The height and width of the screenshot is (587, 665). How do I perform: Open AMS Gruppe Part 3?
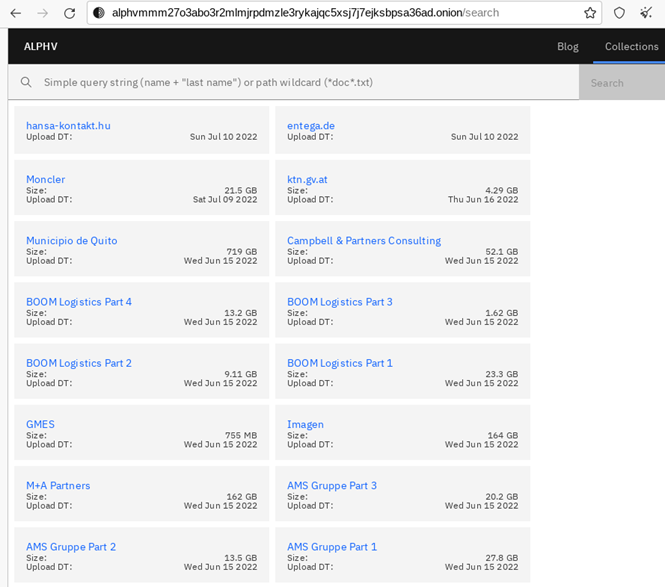coord(332,486)
